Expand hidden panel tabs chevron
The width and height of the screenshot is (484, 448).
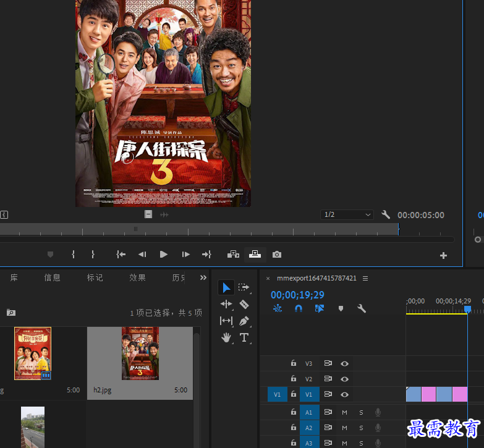[x=203, y=277]
